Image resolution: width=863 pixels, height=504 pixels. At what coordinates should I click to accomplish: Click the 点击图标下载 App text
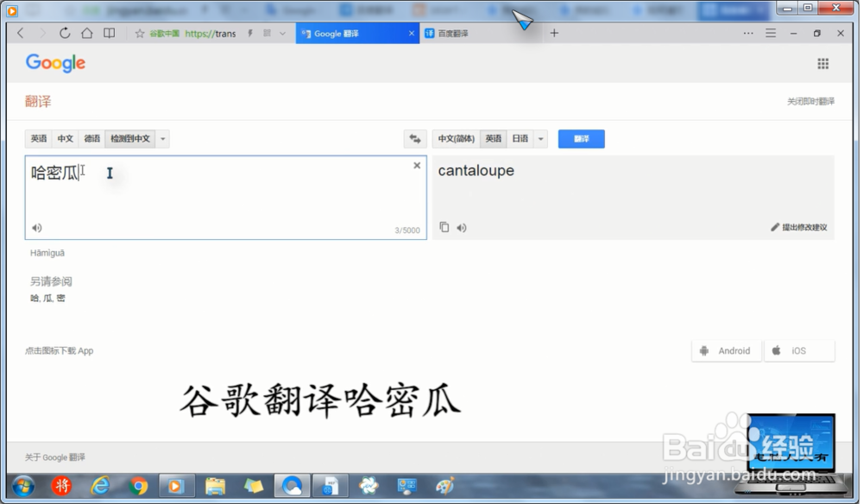pyautogui.click(x=59, y=351)
